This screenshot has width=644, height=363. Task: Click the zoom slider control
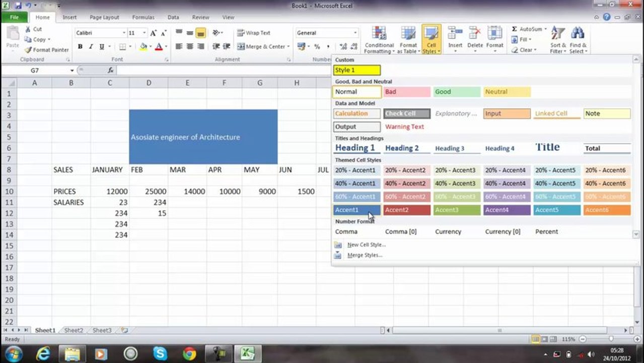(x=611, y=339)
